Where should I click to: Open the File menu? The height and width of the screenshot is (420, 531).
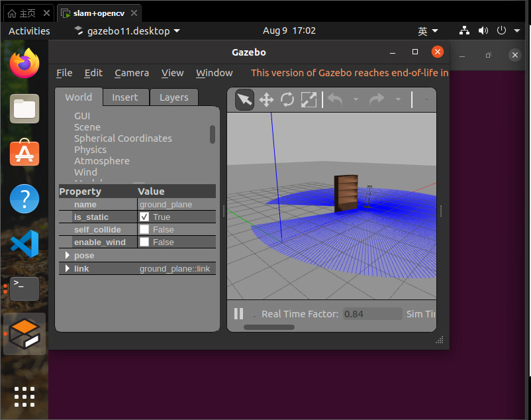[64, 73]
